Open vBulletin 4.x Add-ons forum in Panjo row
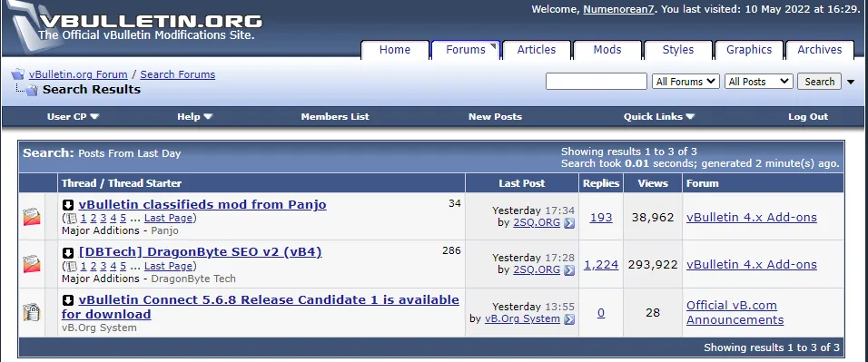 pos(752,218)
